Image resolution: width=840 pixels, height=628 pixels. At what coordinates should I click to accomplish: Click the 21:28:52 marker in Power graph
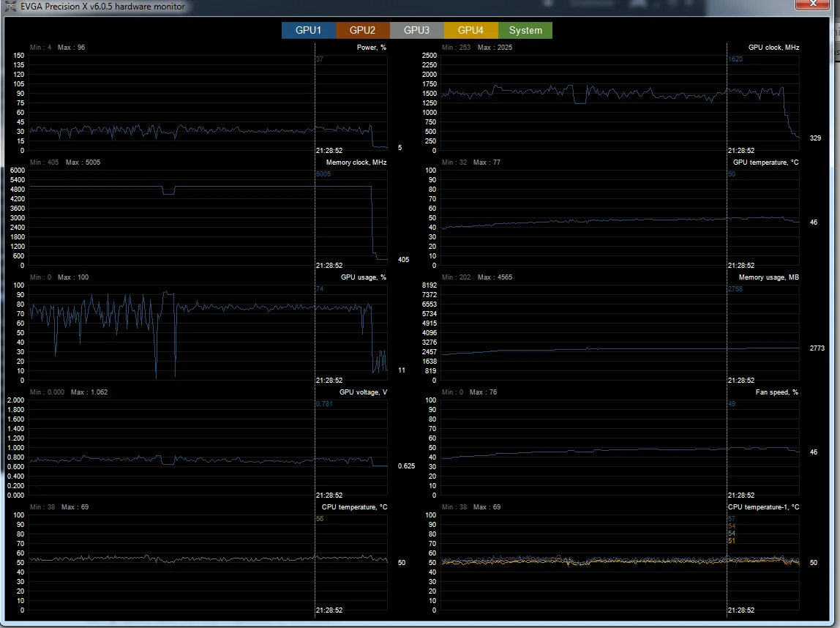(329, 151)
